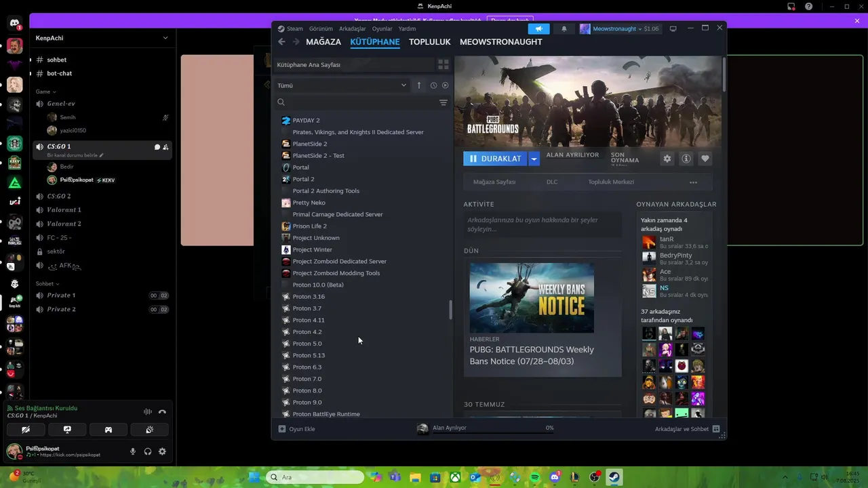Deafen audio with Discord headphones icon
Viewport: 868px width, 488px height.
[148, 451]
